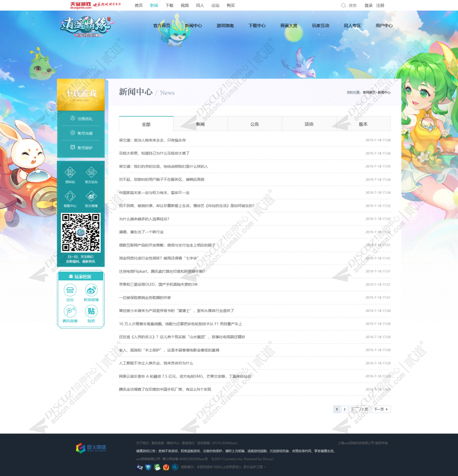The image size is (458, 476).
Task: Open 游戏指南 in main navigation
Action: coord(225,26)
